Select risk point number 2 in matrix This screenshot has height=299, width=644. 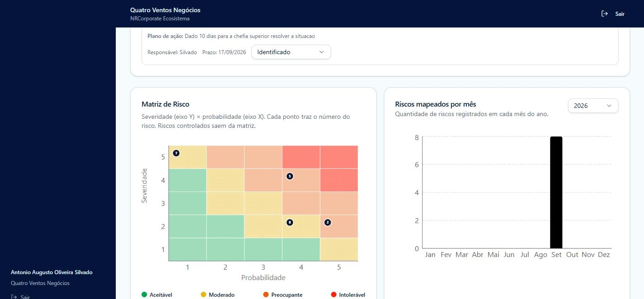[x=328, y=222]
